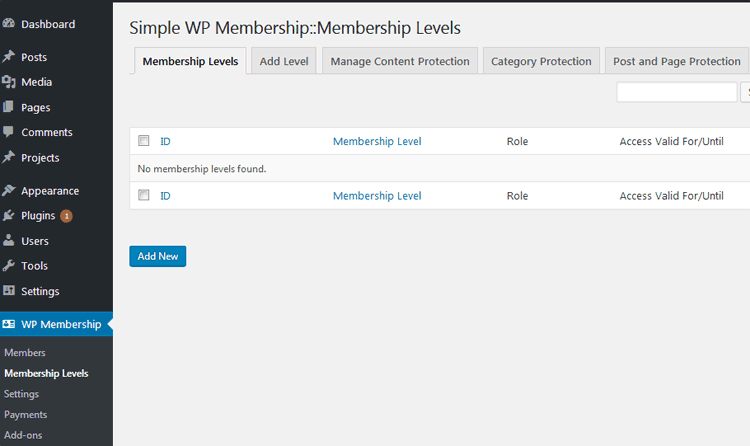This screenshot has height=446, width=750.
Task: Click the search input field
Action: (x=676, y=92)
